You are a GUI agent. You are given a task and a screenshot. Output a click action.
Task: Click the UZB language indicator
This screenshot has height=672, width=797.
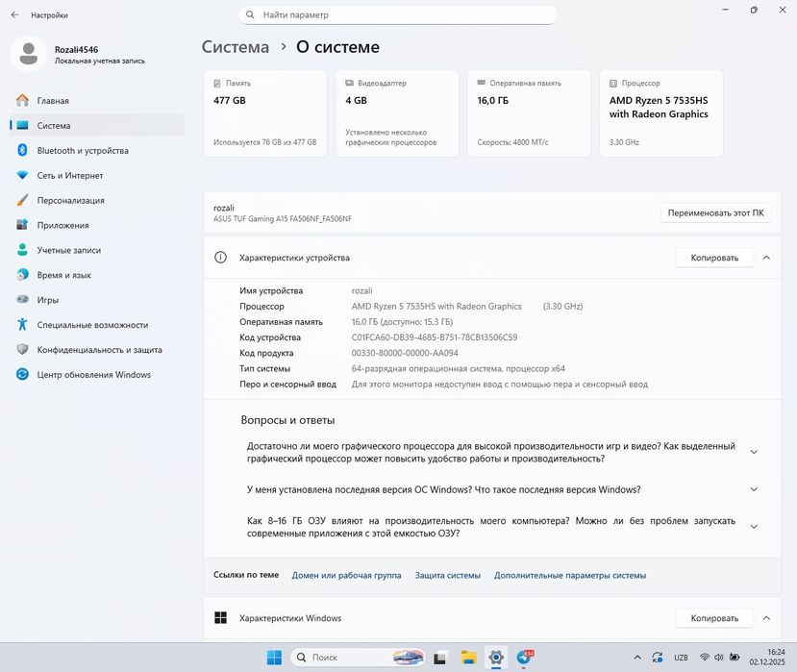pyautogui.click(x=681, y=658)
